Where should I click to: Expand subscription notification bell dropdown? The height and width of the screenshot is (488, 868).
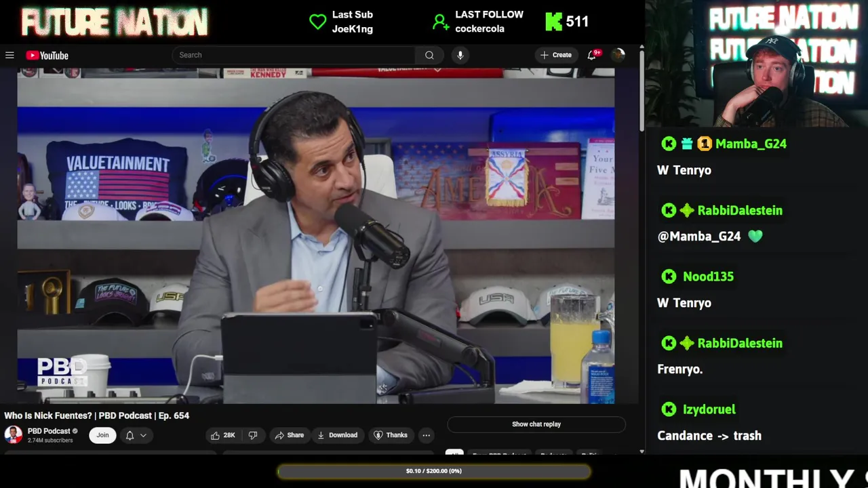(136, 435)
